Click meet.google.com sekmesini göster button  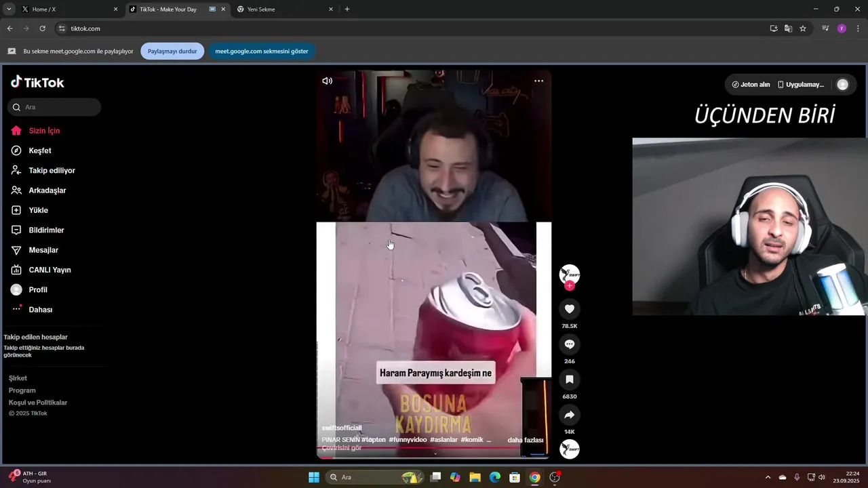[x=262, y=52]
